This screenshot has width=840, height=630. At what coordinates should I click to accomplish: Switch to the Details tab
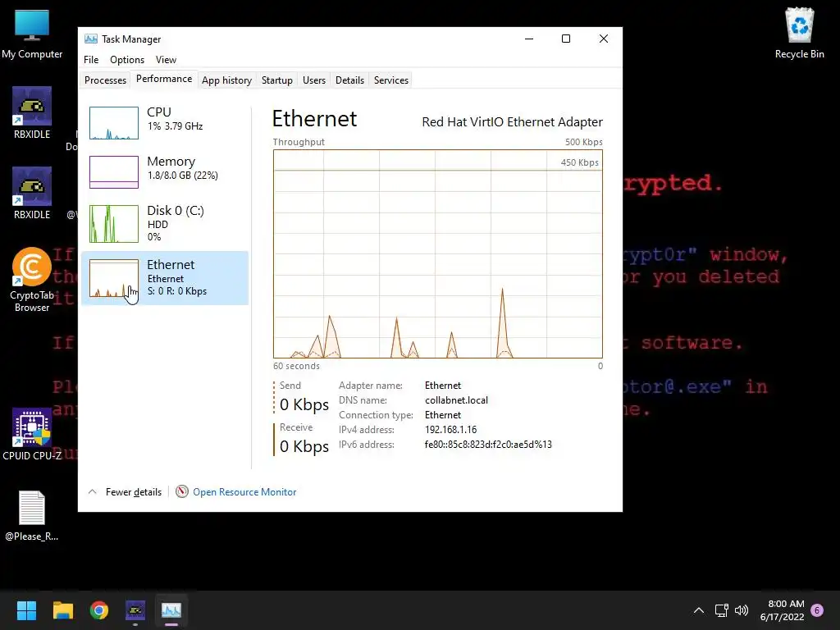pos(349,80)
